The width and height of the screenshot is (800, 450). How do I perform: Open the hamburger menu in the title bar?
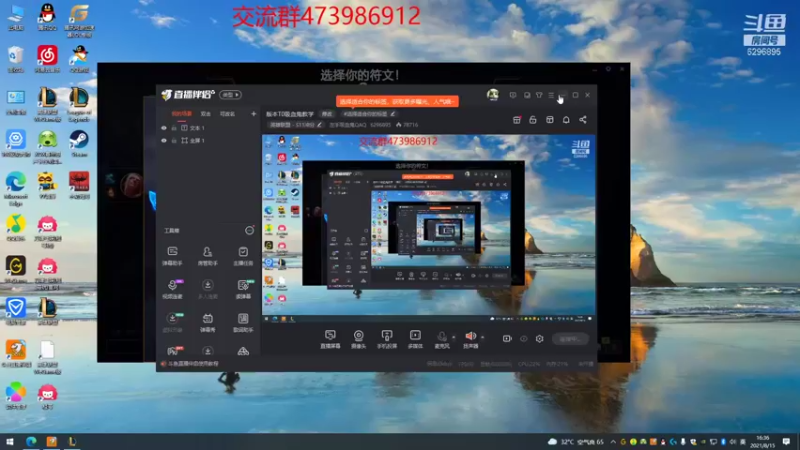coord(551,95)
